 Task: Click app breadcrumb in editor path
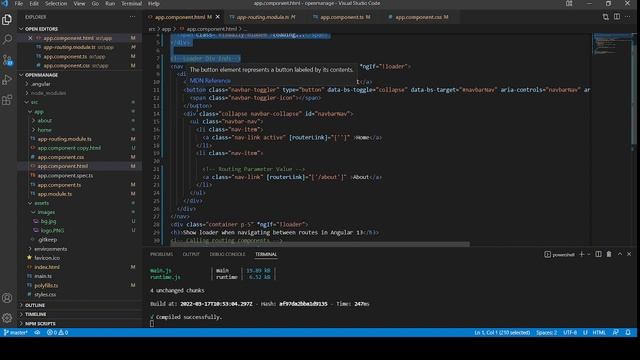tap(166, 29)
